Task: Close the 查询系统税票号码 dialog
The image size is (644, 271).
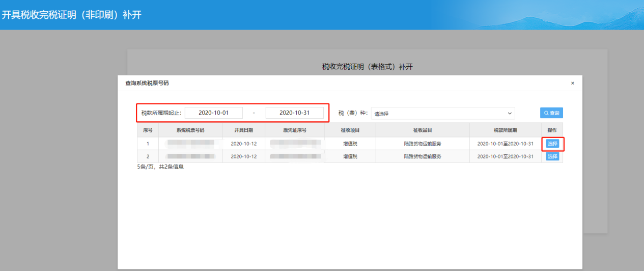Action: tap(572, 83)
